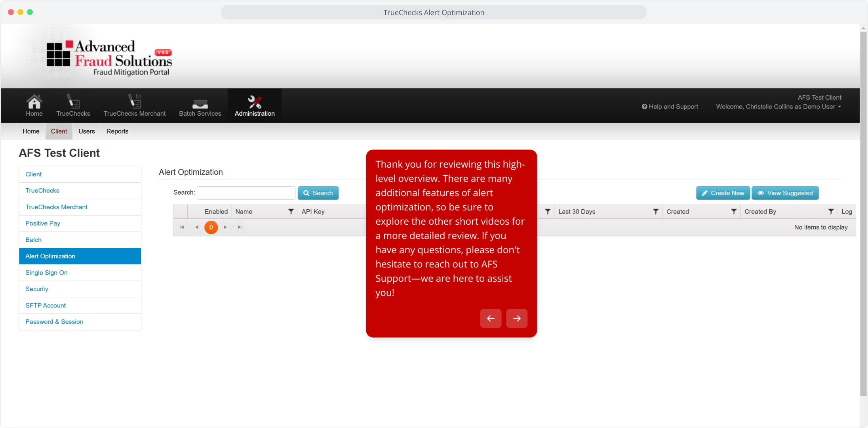This screenshot has height=428, width=868.
Task: Open the TrueChecks Merchant module icon
Action: (135, 105)
